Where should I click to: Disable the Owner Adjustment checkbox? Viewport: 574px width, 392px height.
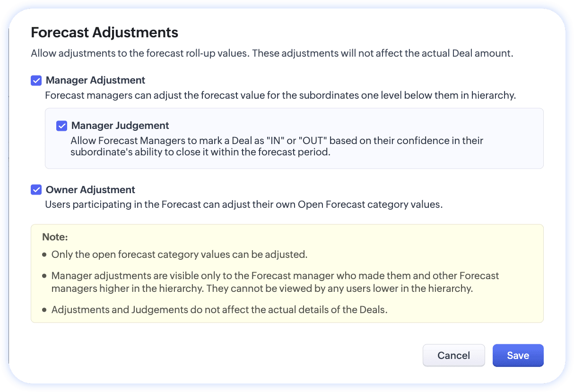(36, 190)
